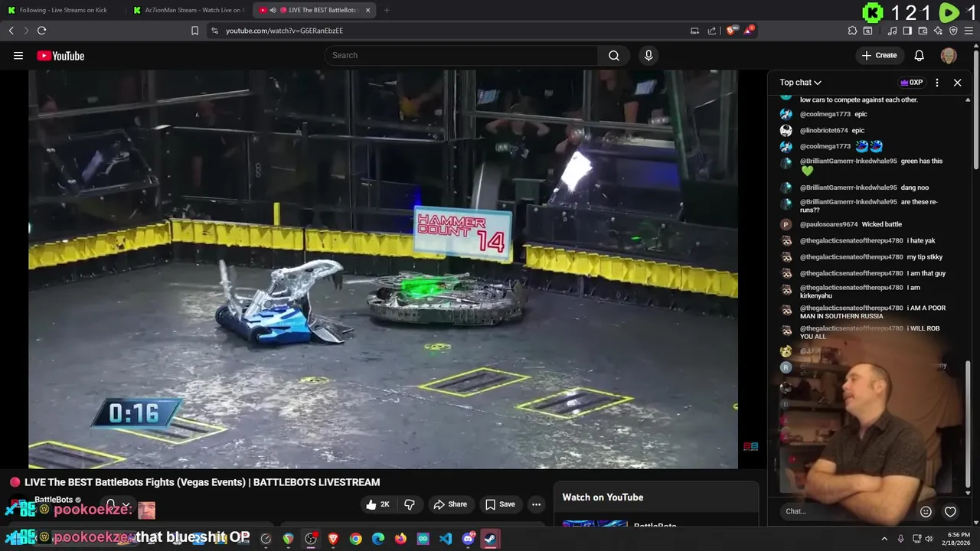
Task: Open browser extensions puzzle icon
Action: (852, 31)
